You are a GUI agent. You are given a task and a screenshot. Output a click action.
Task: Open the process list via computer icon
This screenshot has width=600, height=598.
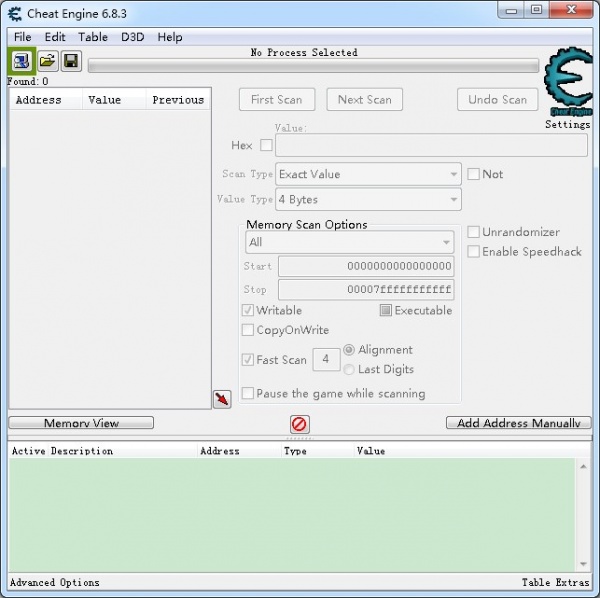click(x=21, y=61)
